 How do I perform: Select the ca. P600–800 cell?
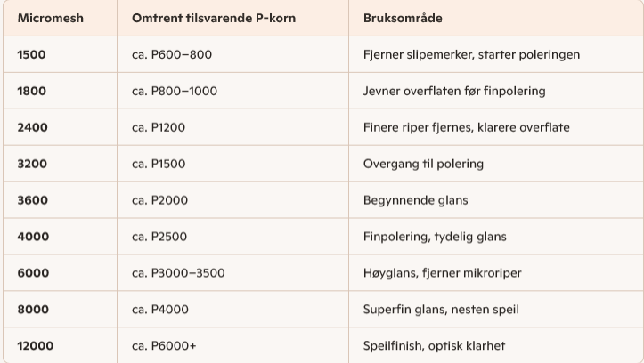click(x=172, y=54)
